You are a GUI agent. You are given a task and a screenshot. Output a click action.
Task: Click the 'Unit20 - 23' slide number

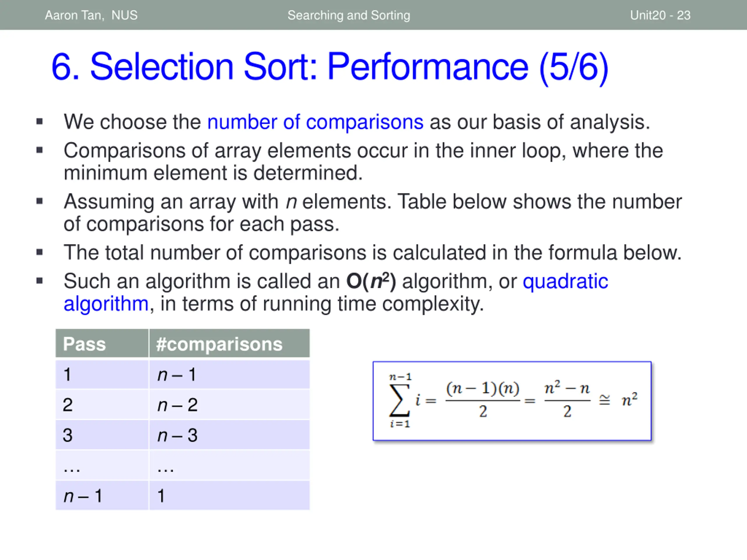click(x=660, y=15)
